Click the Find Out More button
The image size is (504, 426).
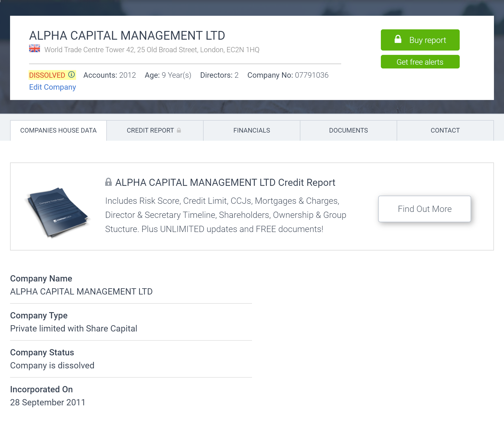[x=424, y=209]
